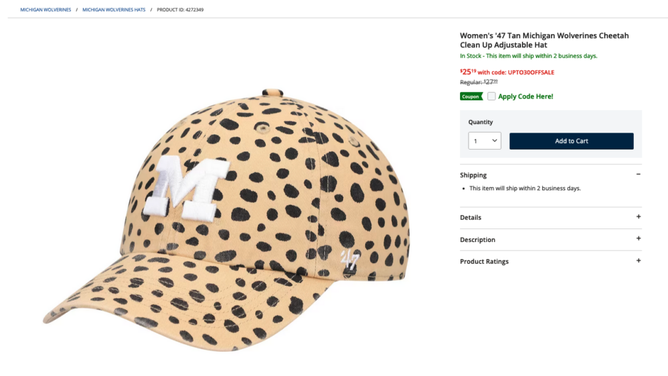Click the product title text
Screen dimensions: 668x376
[x=544, y=40]
